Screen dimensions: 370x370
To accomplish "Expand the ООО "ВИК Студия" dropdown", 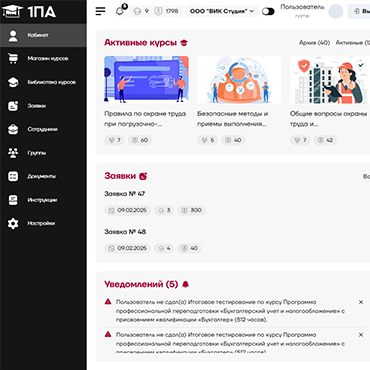I will coord(222,11).
